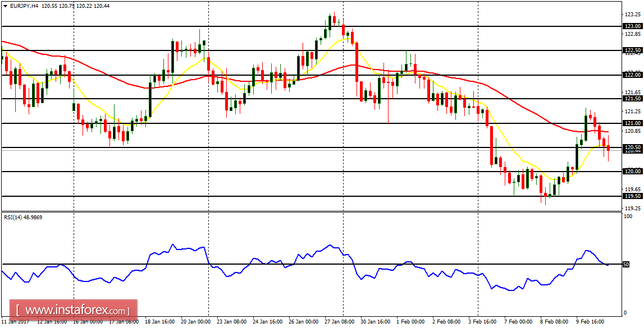Click the EURJPY,H4 symbol title

(24, 6)
